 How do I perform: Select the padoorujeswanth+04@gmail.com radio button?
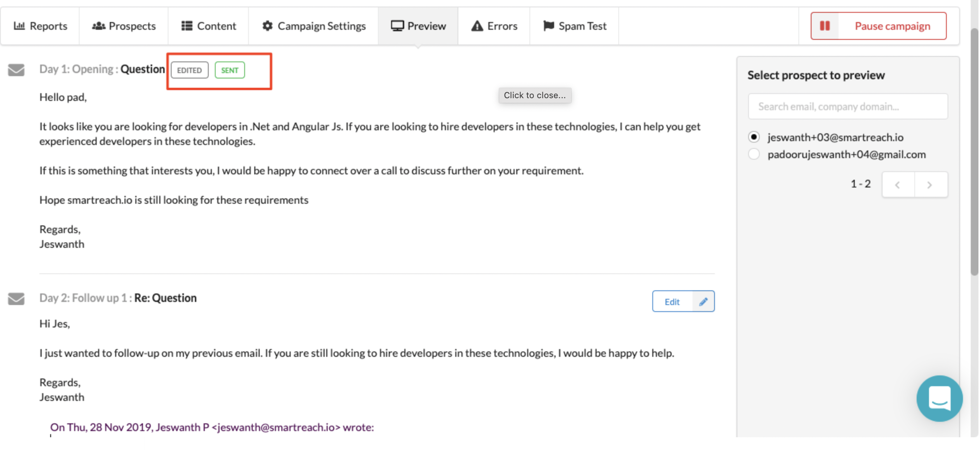(x=754, y=154)
